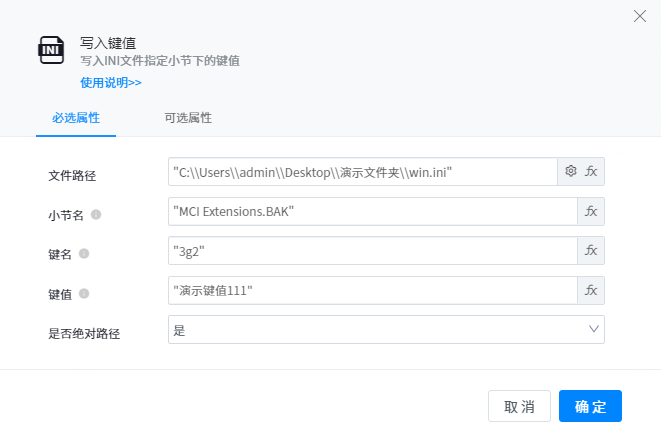This screenshot has height=441, width=661.
Task: Open the 使用说明>> help link
Action: (x=110, y=82)
